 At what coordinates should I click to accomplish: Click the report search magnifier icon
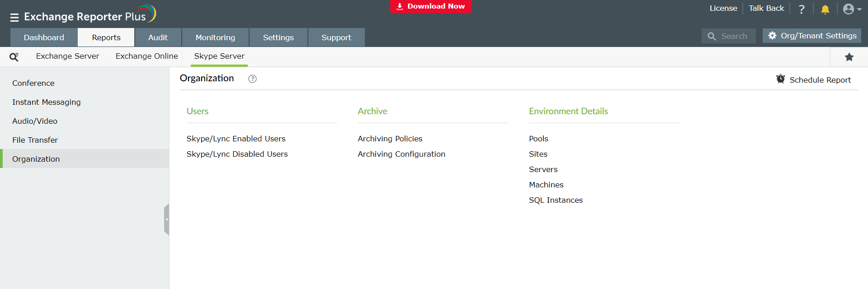[x=14, y=57]
